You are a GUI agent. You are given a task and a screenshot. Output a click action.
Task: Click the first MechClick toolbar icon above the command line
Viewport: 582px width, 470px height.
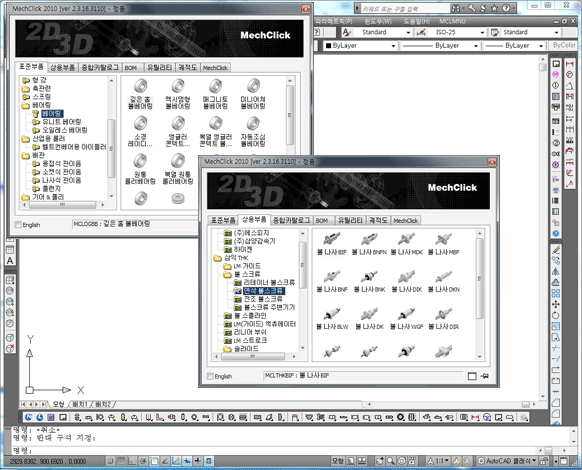point(28,417)
